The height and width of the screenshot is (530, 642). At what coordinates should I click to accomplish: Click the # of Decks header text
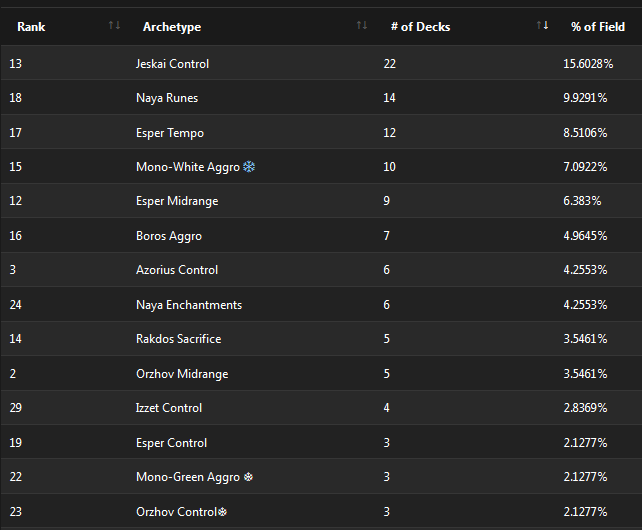tap(420, 27)
